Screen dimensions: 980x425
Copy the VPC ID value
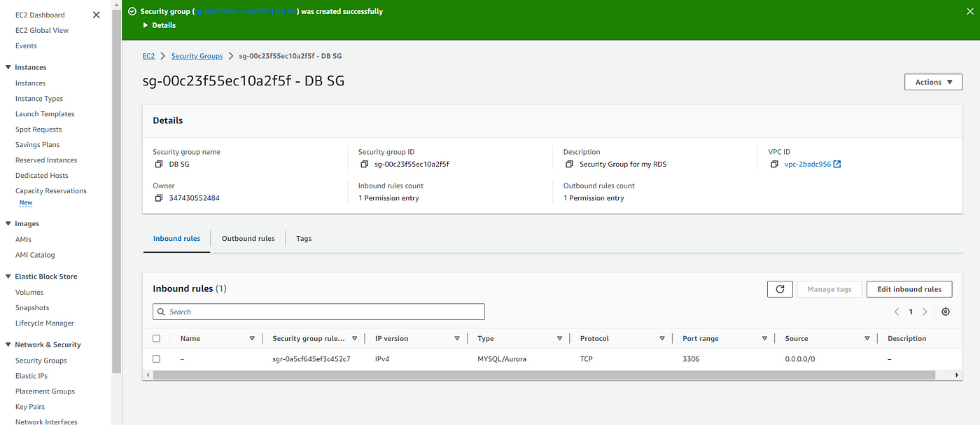tap(774, 165)
